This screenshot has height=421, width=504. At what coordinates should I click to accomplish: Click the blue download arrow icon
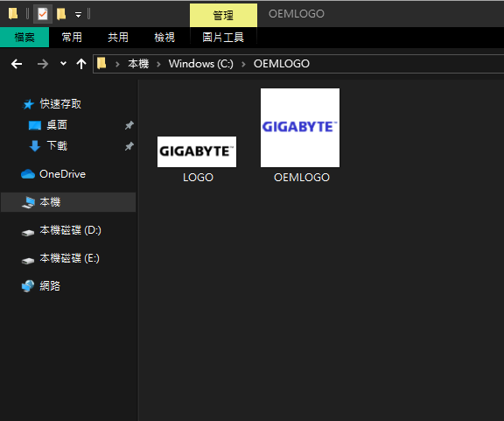tap(35, 146)
